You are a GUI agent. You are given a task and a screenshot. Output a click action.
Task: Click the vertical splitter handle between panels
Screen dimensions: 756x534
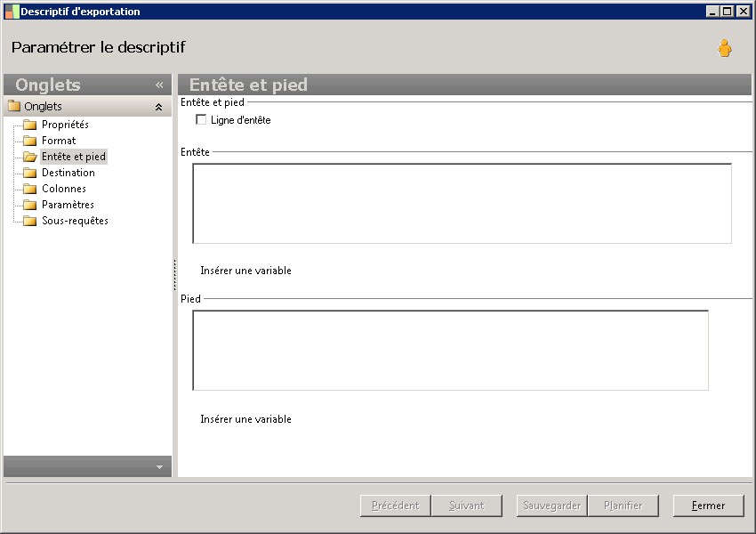(x=174, y=275)
